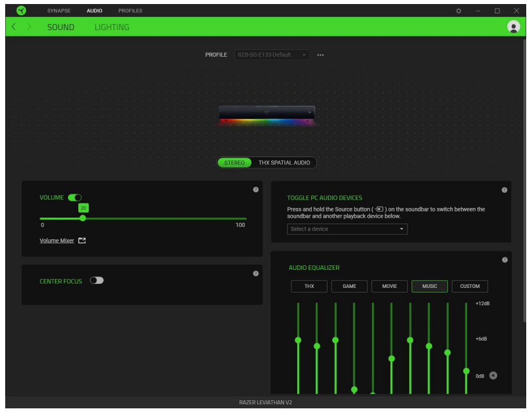Image resolution: width=532 pixels, height=413 pixels.
Task: Select Razer Leviathan V2 in the bottom device bar
Action: click(x=266, y=401)
